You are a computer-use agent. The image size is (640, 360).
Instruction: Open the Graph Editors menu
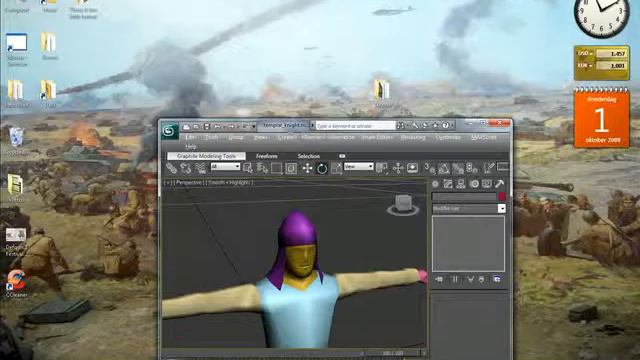[x=377, y=138]
